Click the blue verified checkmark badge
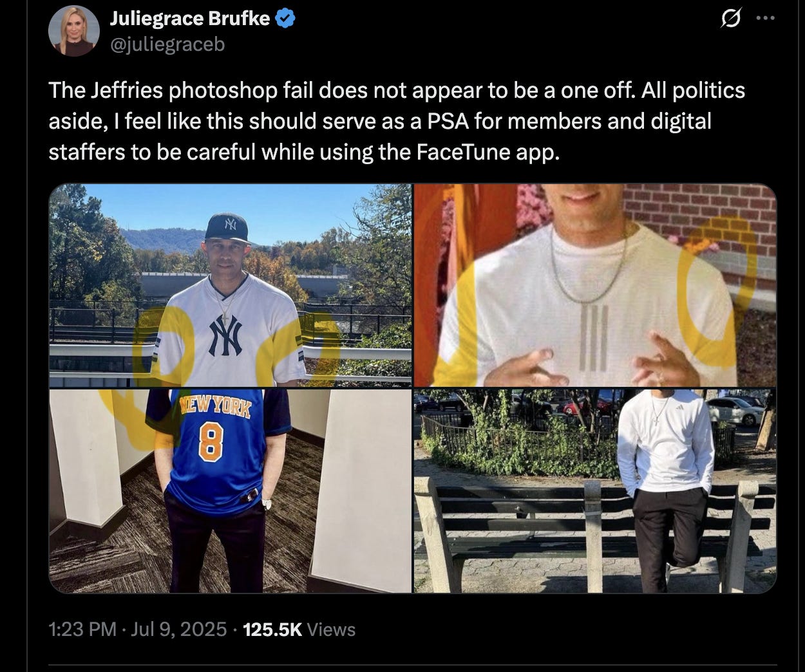 pos(285,19)
